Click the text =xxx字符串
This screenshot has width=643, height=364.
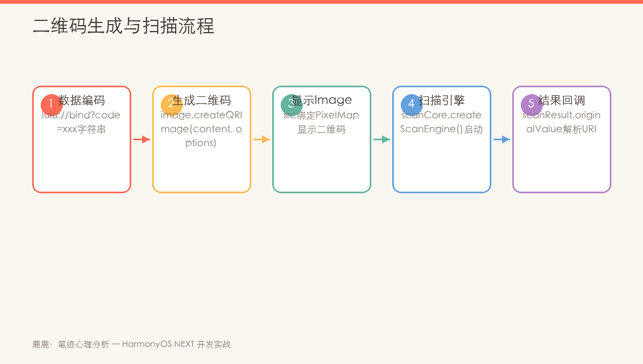(81, 130)
